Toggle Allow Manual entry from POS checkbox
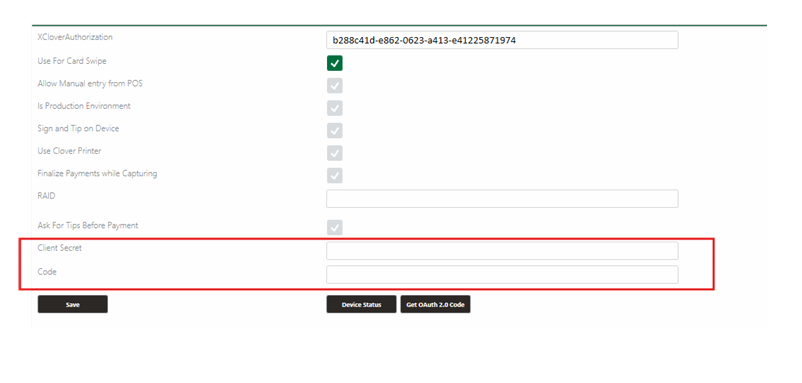Screen dimensions: 802x383 point(335,86)
